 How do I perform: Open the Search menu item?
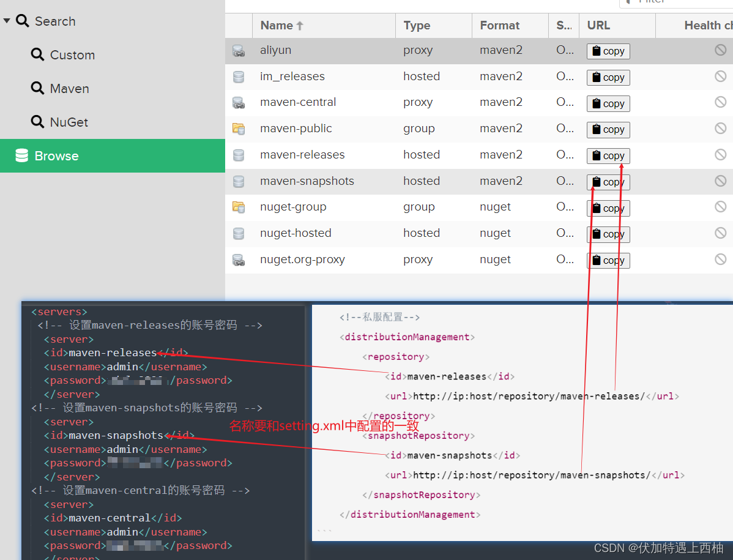55,21
